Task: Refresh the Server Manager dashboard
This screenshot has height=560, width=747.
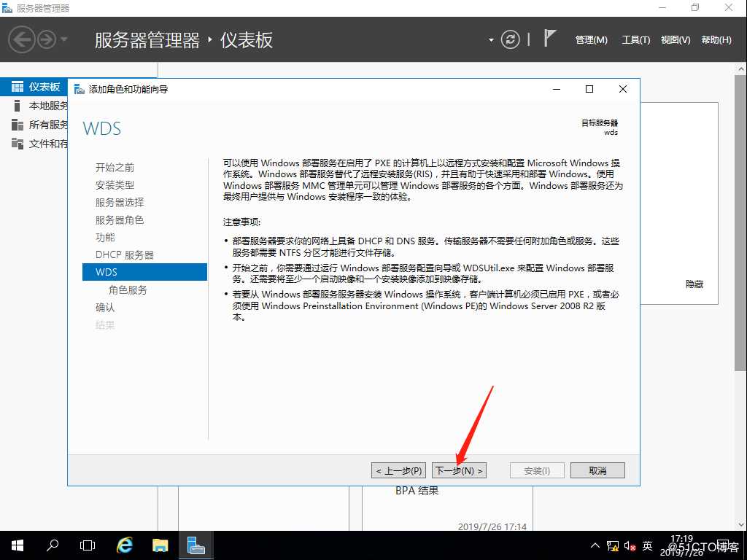Action: coord(510,39)
